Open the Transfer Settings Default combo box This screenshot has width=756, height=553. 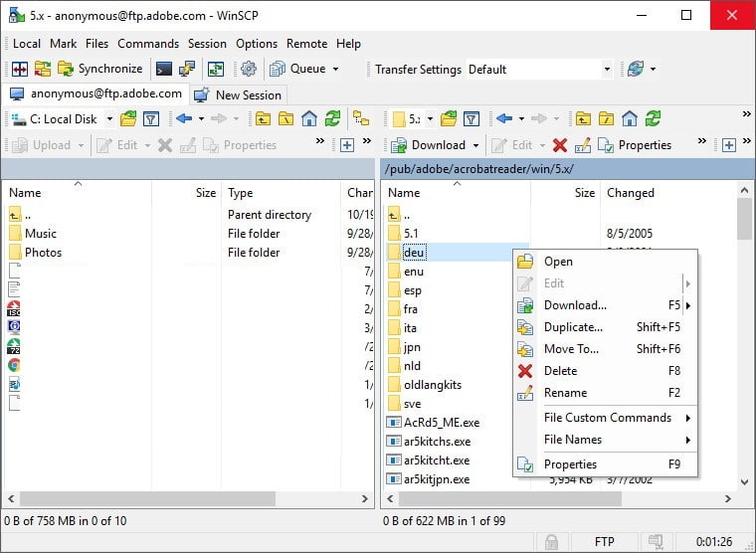pos(539,70)
